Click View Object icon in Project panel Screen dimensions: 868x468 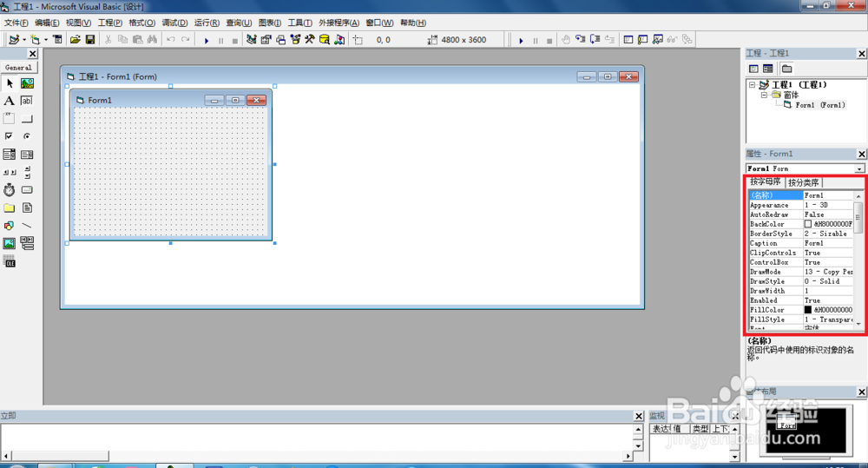pos(768,69)
